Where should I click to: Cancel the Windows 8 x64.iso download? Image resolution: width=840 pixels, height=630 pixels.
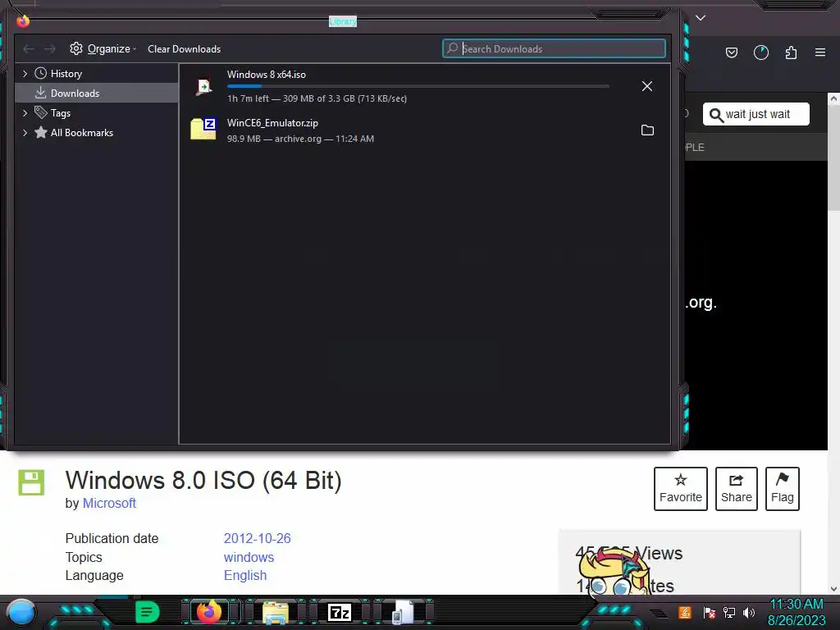(647, 86)
